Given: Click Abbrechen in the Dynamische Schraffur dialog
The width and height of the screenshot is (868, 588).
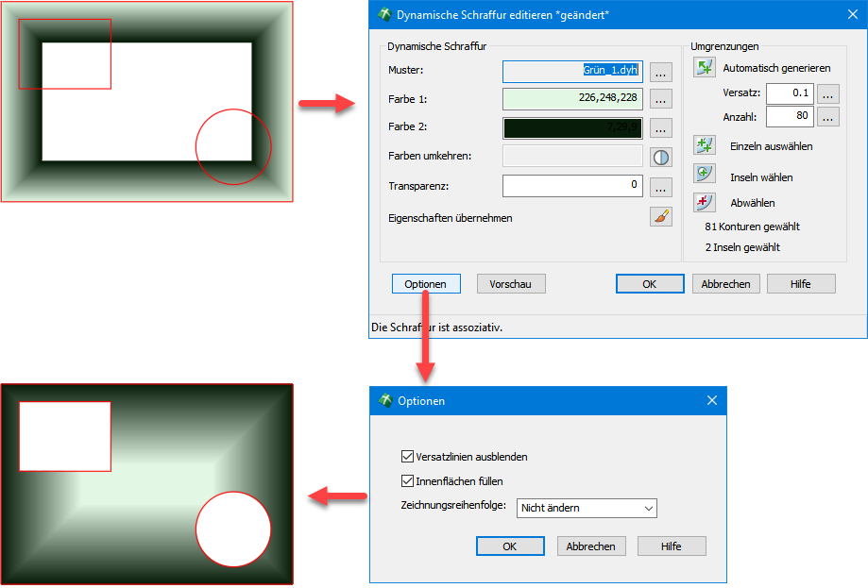Looking at the screenshot, I should (x=726, y=284).
